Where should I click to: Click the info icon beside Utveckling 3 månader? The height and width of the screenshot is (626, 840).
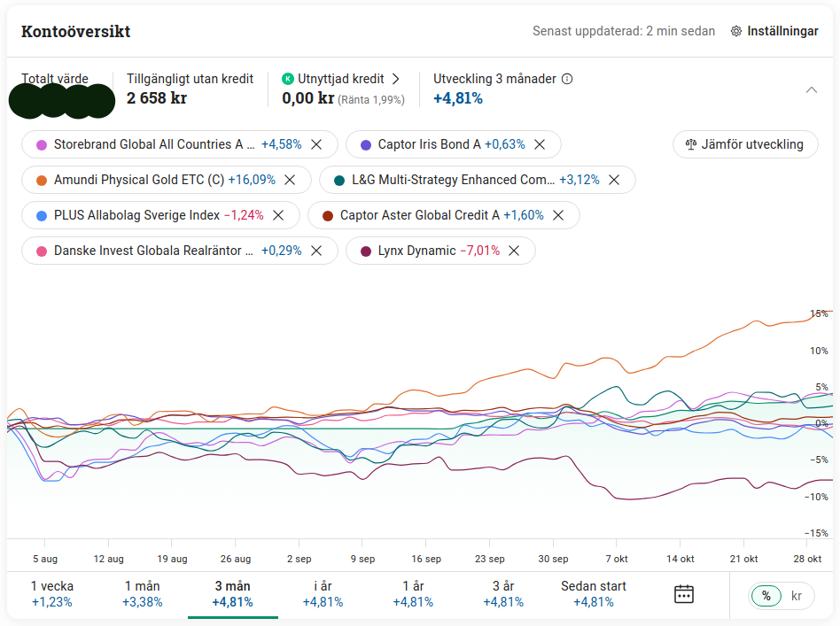point(567,79)
